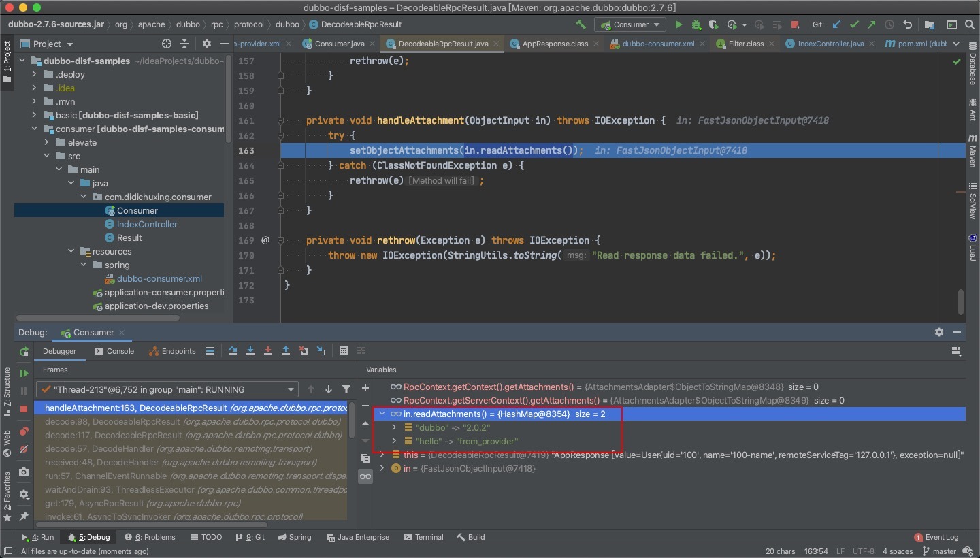The image size is (980, 558).
Task: Click the View Breakpoints icon
Action: 24,431
